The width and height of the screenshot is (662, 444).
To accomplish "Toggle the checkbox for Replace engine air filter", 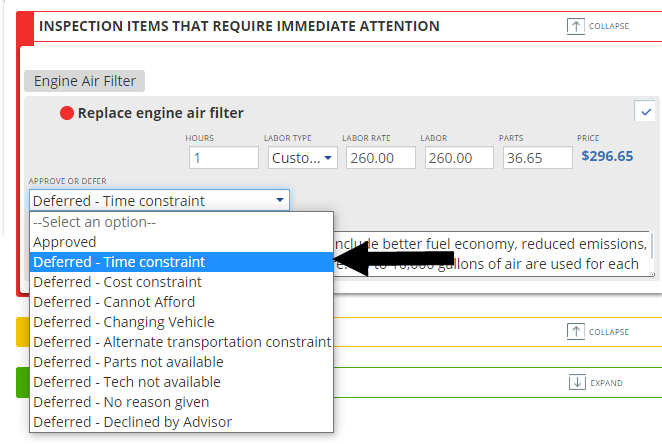I will [645, 111].
